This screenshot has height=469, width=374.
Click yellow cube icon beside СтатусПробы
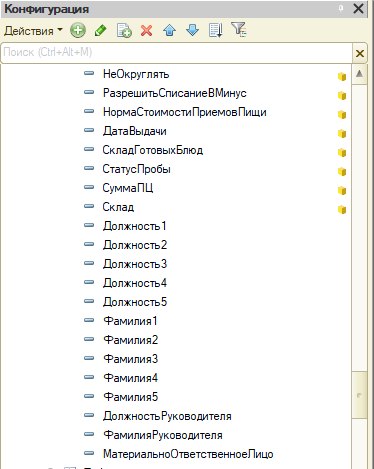point(342,171)
